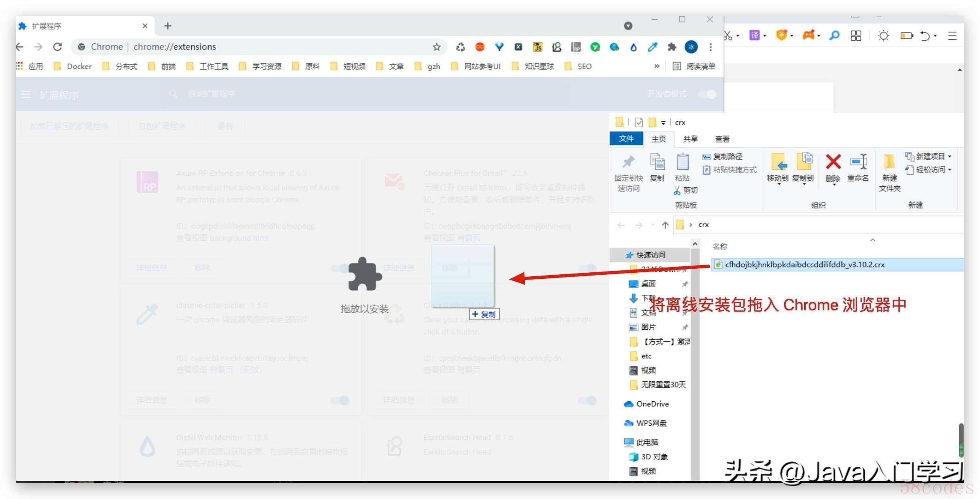Viewport: 980px width, 499px height.
Task: Click the Explorer up-directory arrow
Action: coord(665,225)
